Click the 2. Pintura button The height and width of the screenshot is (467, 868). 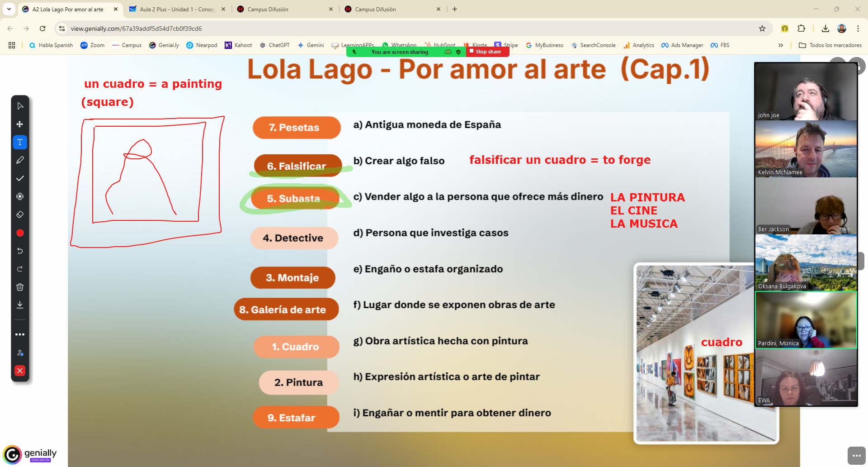pyautogui.click(x=299, y=382)
